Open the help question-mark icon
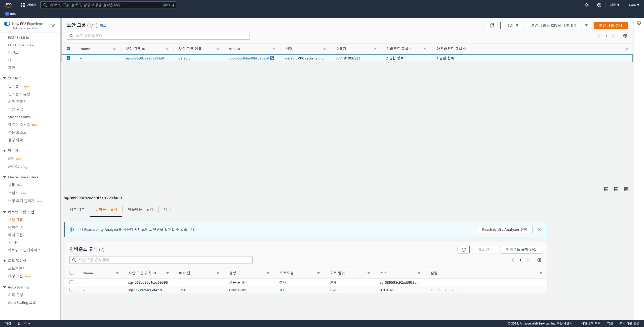This screenshot has height=327, width=644. [x=599, y=5]
